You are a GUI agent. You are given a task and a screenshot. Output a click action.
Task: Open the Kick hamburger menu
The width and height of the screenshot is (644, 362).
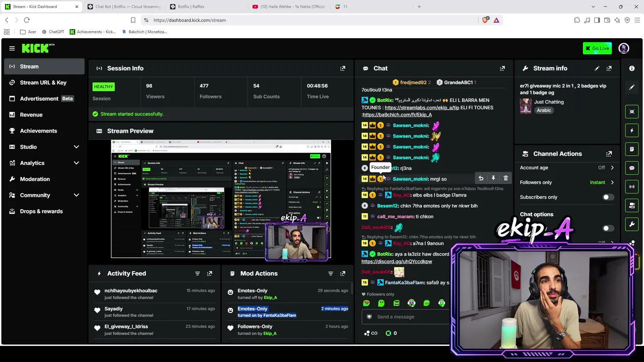[x=12, y=48]
